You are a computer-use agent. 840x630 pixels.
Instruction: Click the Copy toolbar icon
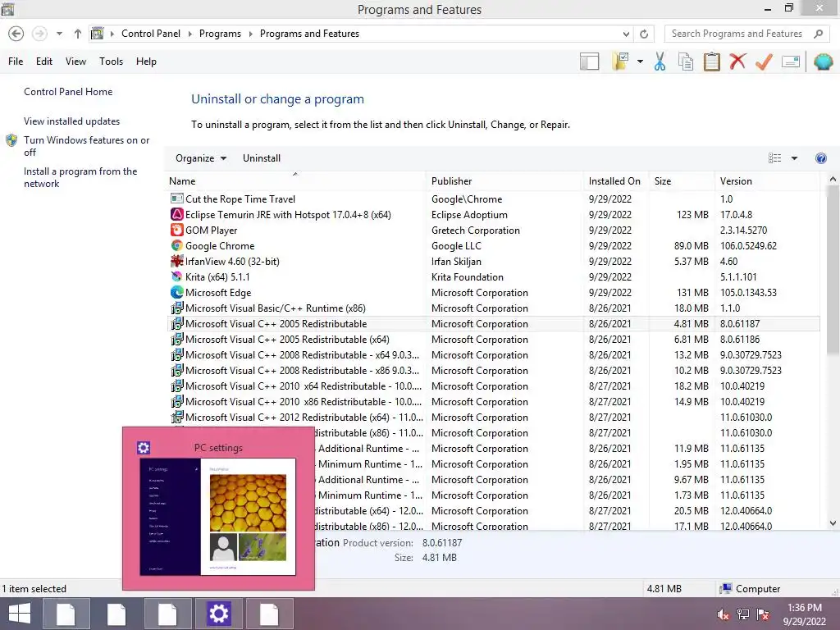[x=685, y=62]
